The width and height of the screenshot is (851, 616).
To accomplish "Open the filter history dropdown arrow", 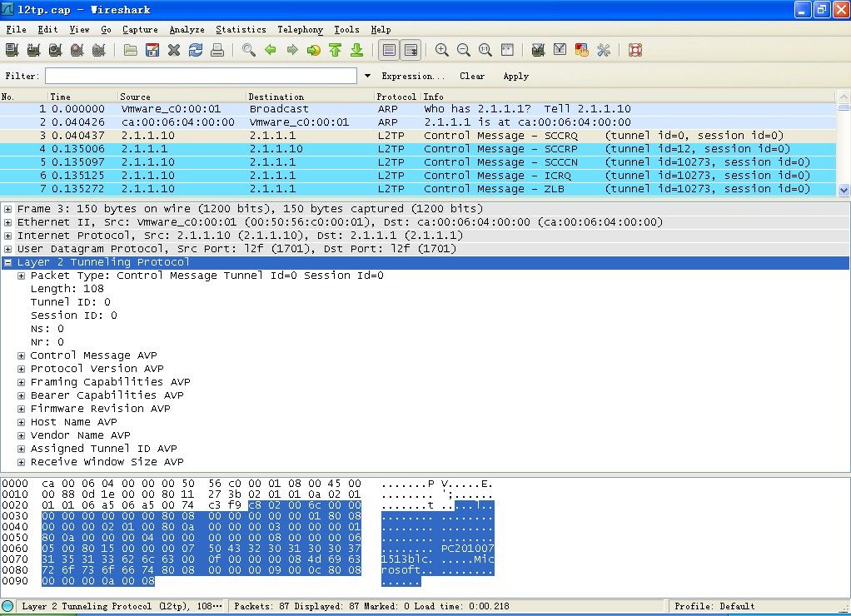I will [x=367, y=76].
